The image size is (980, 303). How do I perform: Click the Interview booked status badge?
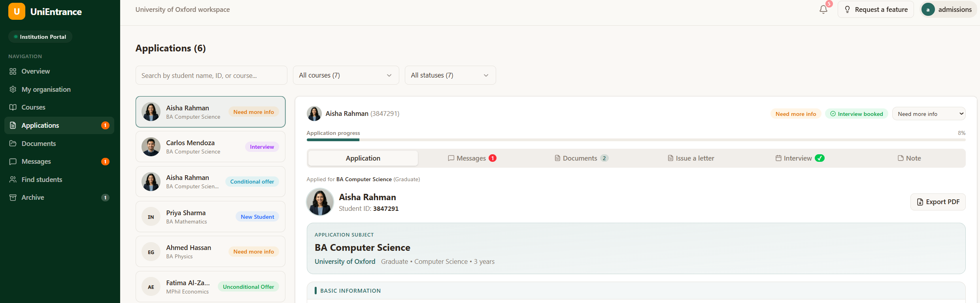coord(857,114)
